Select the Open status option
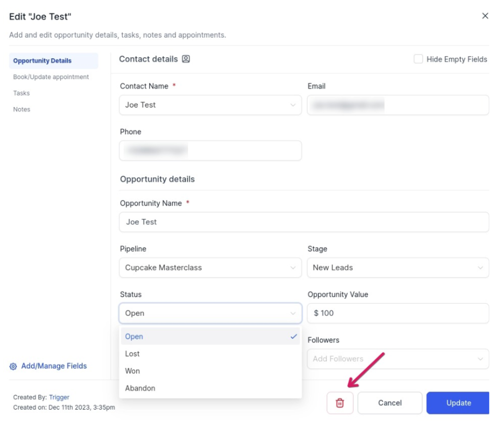The width and height of the screenshot is (504, 430). click(x=134, y=337)
